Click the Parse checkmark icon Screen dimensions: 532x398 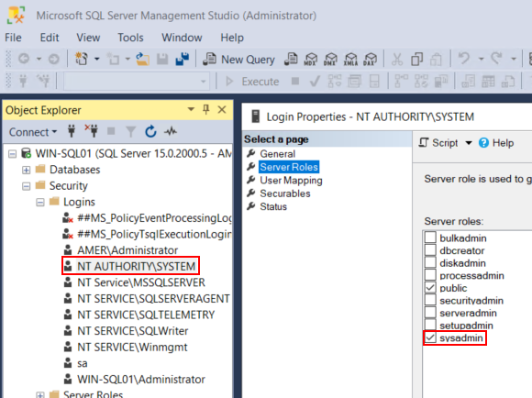pyautogui.click(x=316, y=82)
